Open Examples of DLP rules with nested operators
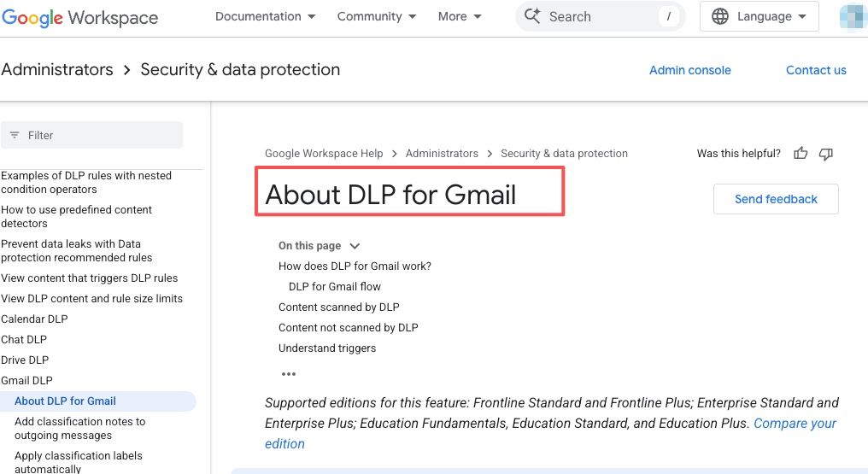868x474 pixels. pos(86,183)
